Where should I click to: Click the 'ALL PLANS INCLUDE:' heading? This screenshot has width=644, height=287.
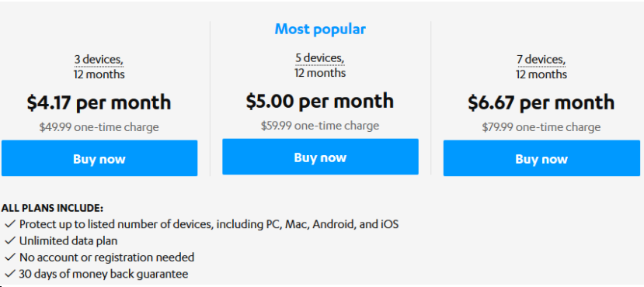(52, 208)
